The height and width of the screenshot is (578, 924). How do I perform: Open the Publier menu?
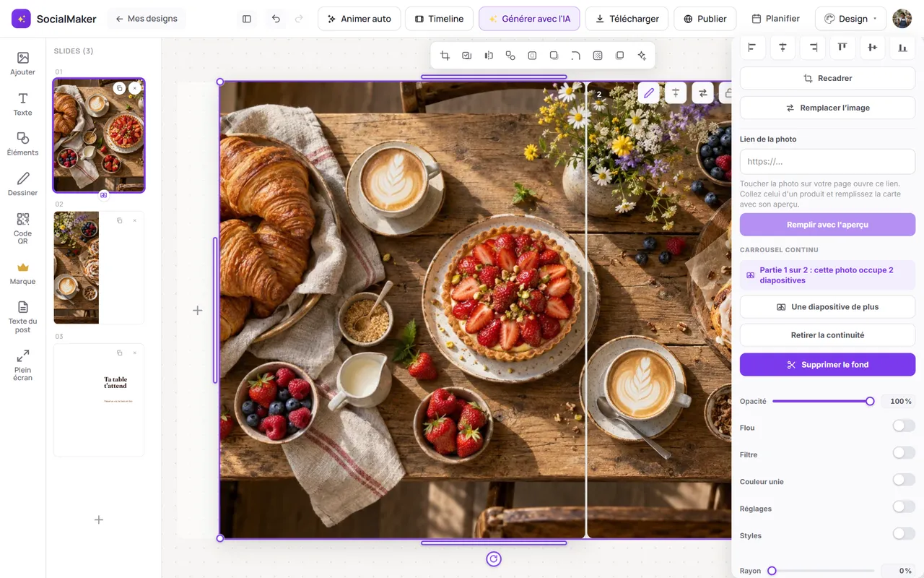[x=705, y=19]
